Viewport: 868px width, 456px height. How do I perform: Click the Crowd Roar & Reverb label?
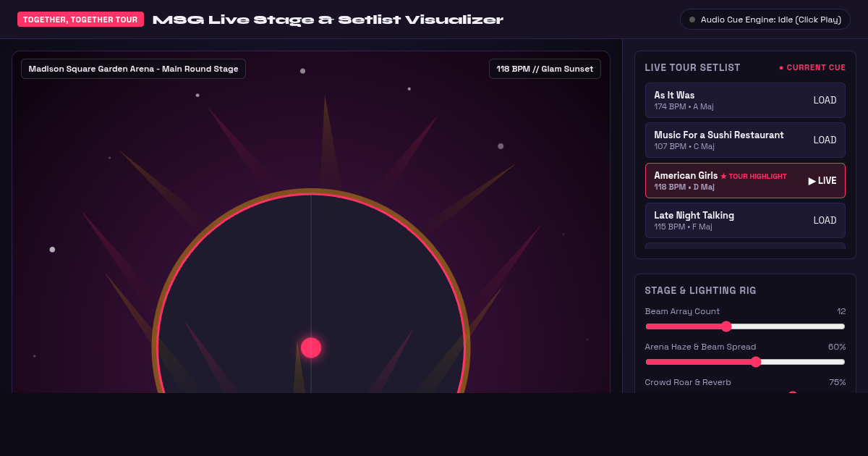(688, 382)
